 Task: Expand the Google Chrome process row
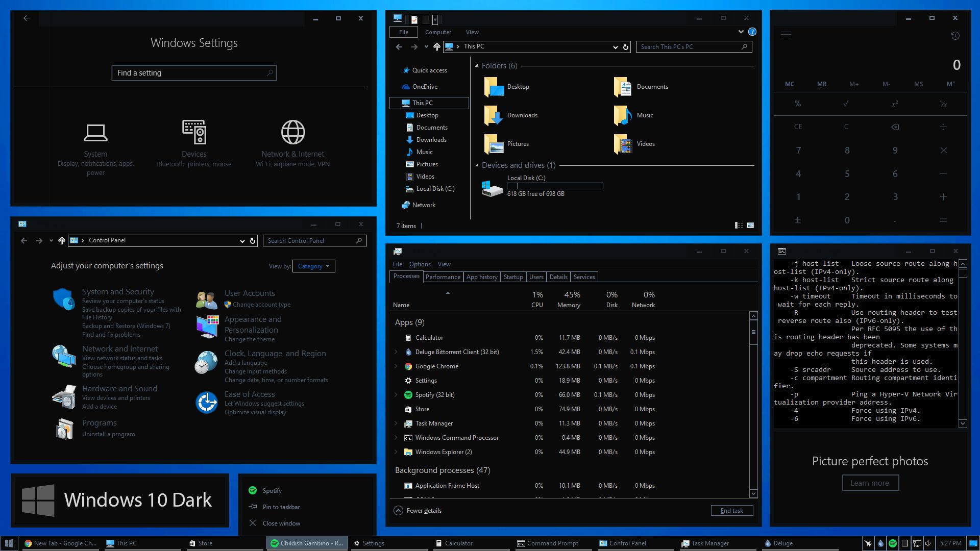coord(396,366)
